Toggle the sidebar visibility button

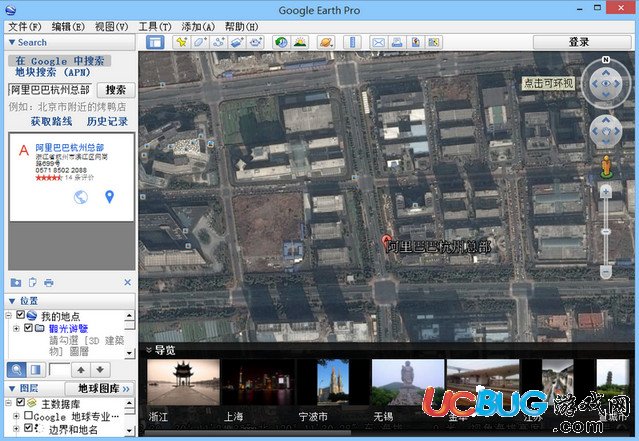(155, 42)
